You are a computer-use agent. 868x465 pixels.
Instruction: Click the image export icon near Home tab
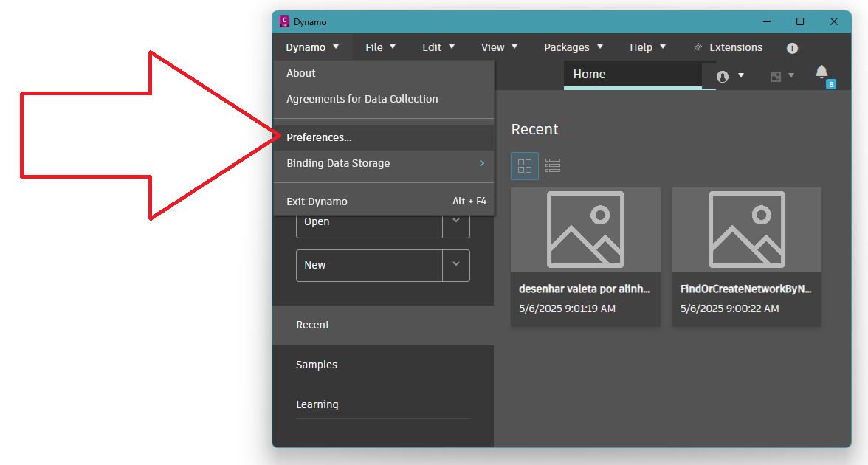point(776,77)
